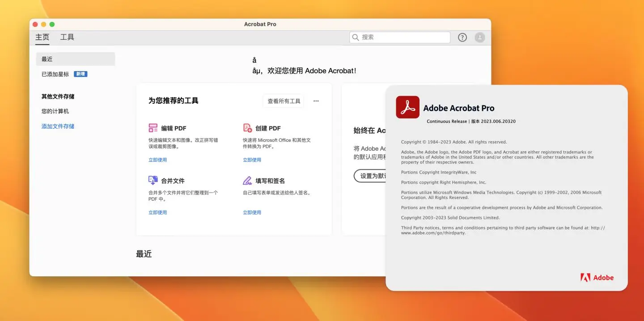Image resolution: width=644 pixels, height=321 pixels.
Task: Click the Acrobat Pro window title bar text
Action: click(x=260, y=24)
